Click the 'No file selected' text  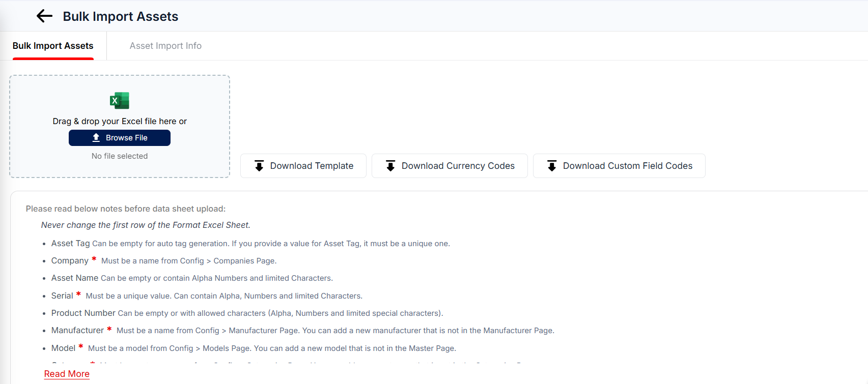coord(120,156)
